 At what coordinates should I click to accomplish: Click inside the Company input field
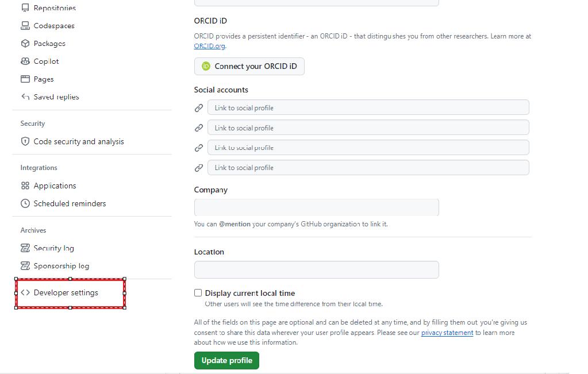point(316,207)
